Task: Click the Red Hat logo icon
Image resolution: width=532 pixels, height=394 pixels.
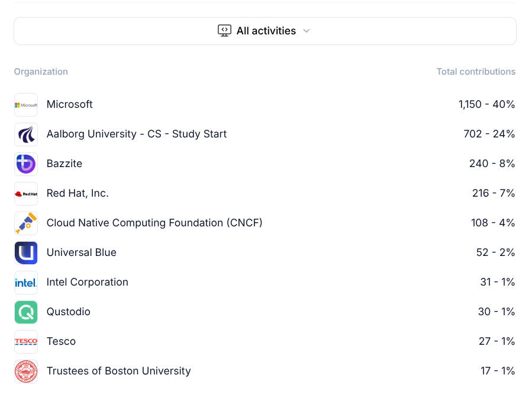Action: pyautogui.click(x=26, y=194)
